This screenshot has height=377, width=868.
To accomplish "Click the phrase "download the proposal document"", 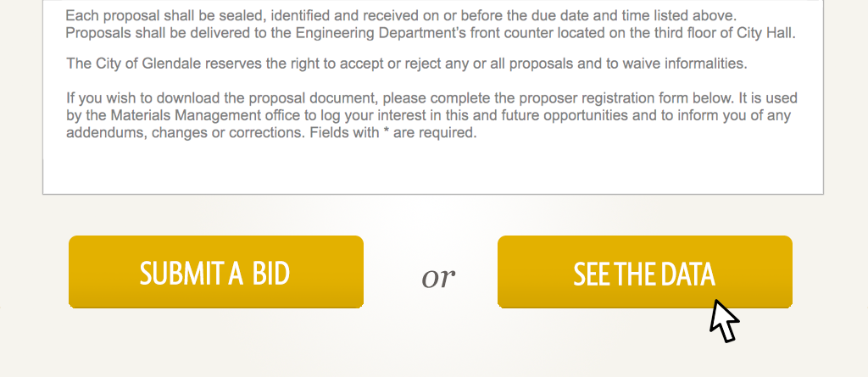I will [259, 98].
